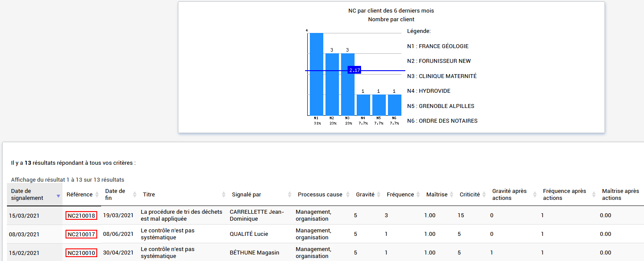
Task: Click the 2.17 average value label
Action: click(x=355, y=70)
